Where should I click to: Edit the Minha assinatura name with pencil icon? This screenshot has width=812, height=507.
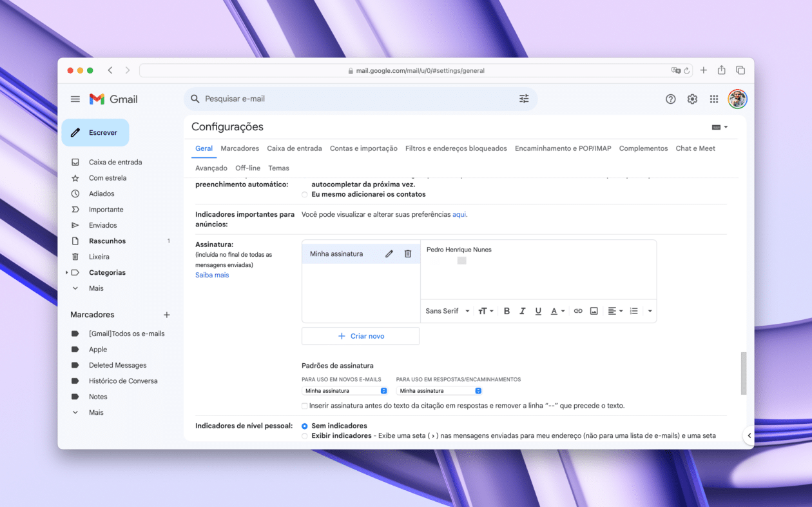coord(389,254)
